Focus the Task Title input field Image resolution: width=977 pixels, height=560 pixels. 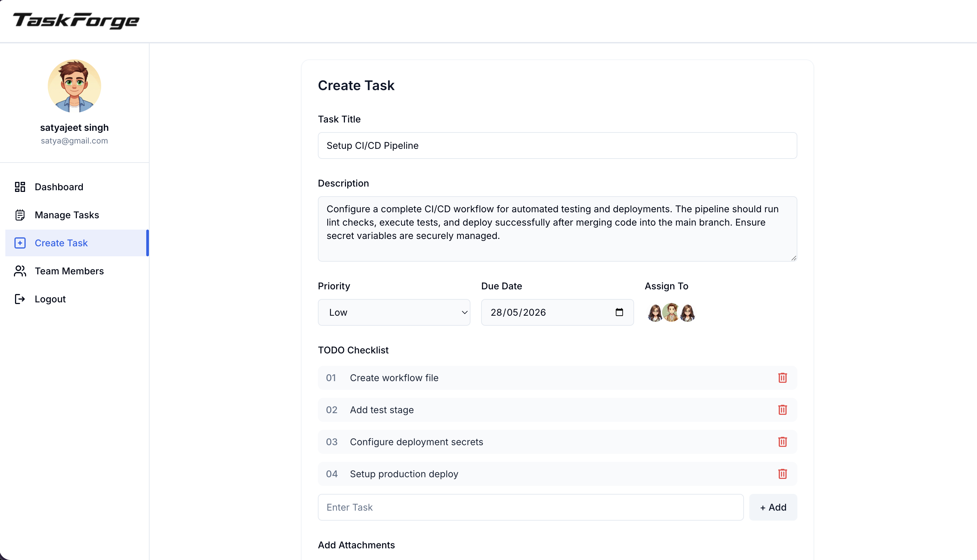557,146
